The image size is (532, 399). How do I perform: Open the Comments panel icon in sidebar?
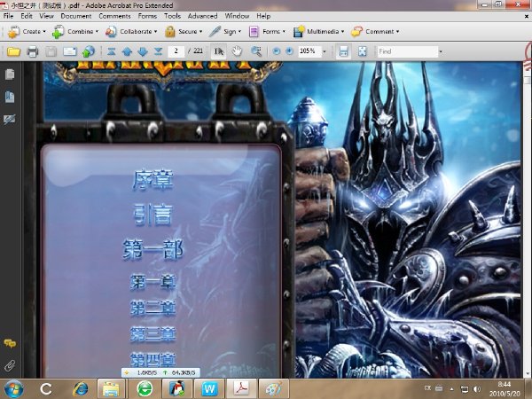10,344
